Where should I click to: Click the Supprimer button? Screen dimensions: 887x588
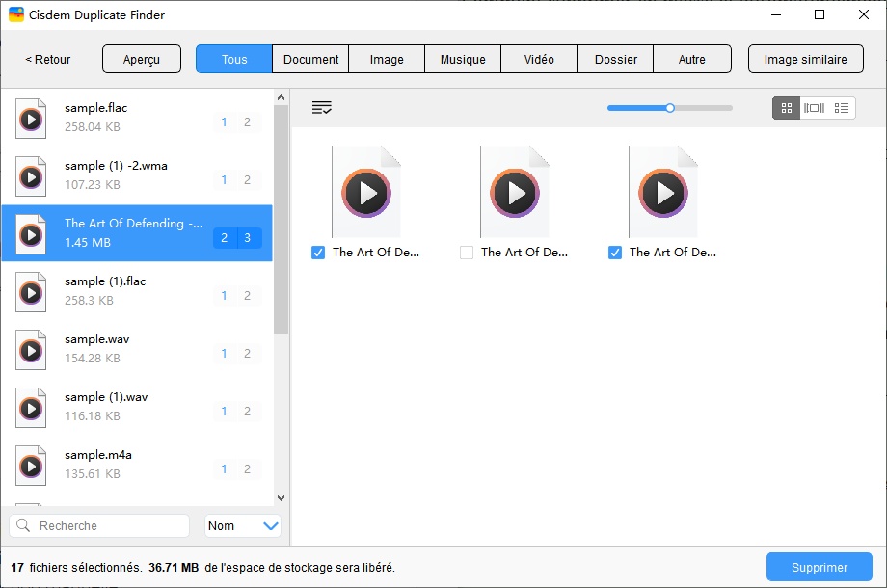pos(819,568)
